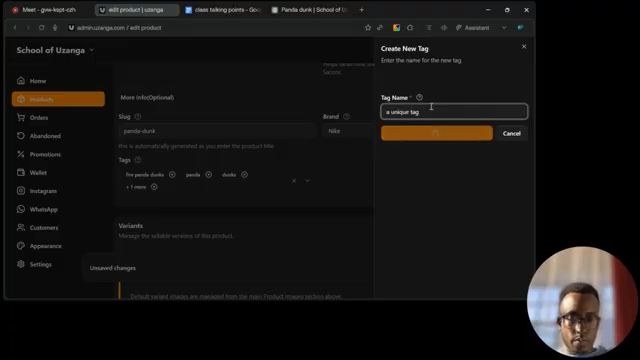Click the WhatsApp sidebar icon
This screenshot has width=640, height=360.
click(21, 209)
